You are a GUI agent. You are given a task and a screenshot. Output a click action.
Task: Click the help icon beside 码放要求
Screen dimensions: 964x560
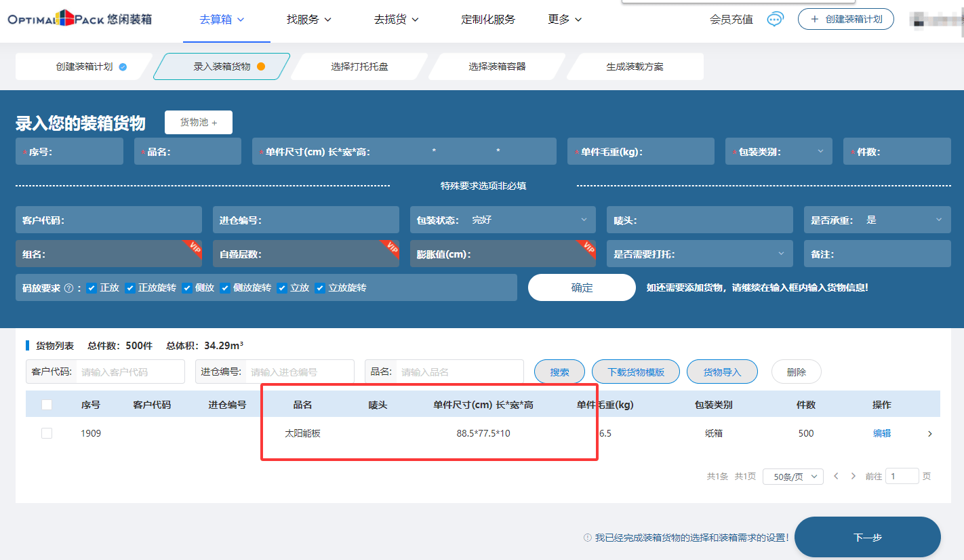click(x=68, y=288)
